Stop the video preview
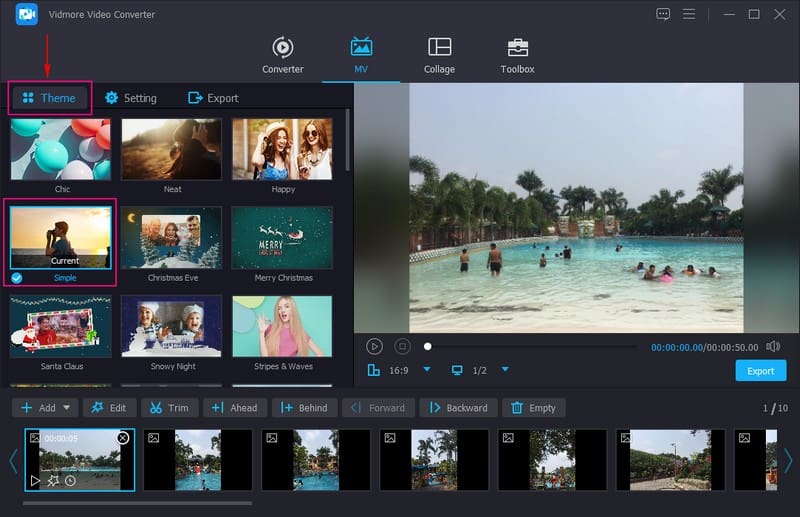Image resolution: width=800 pixels, height=517 pixels. 402,346
